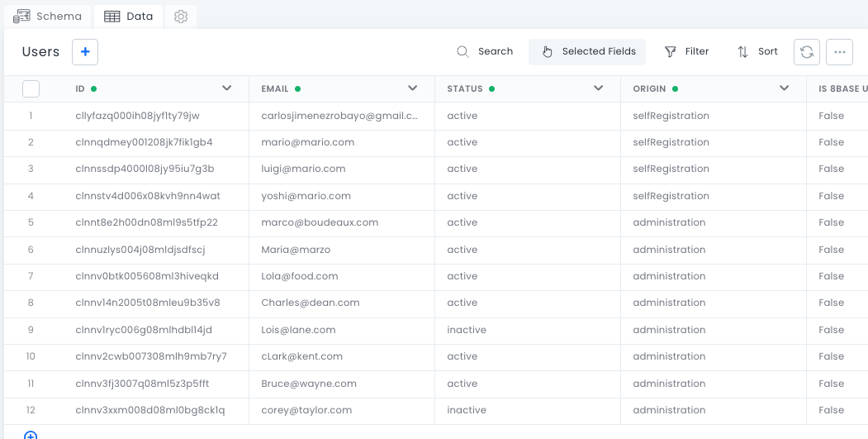This screenshot has height=439, width=868.
Task: Click the Search magnifier icon
Action: (x=463, y=52)
